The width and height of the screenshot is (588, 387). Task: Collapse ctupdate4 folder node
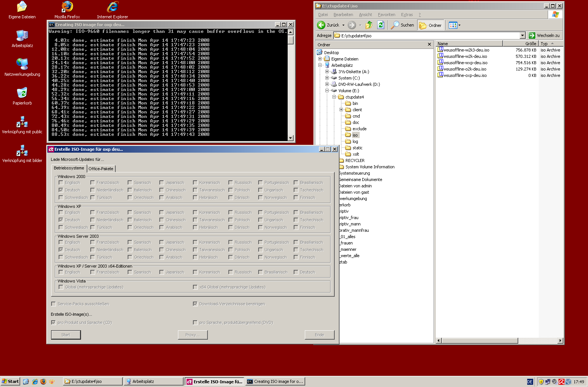[x=334, y=97]
